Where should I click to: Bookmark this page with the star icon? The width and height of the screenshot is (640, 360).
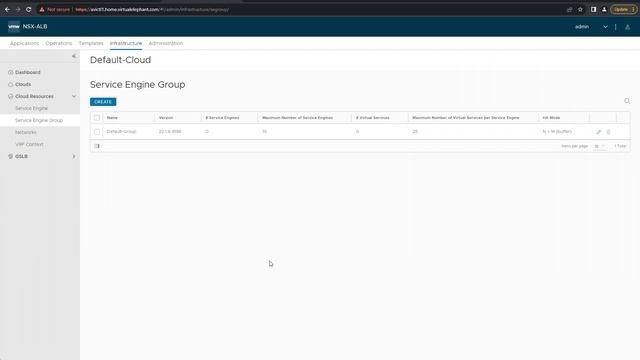[580, 9]
